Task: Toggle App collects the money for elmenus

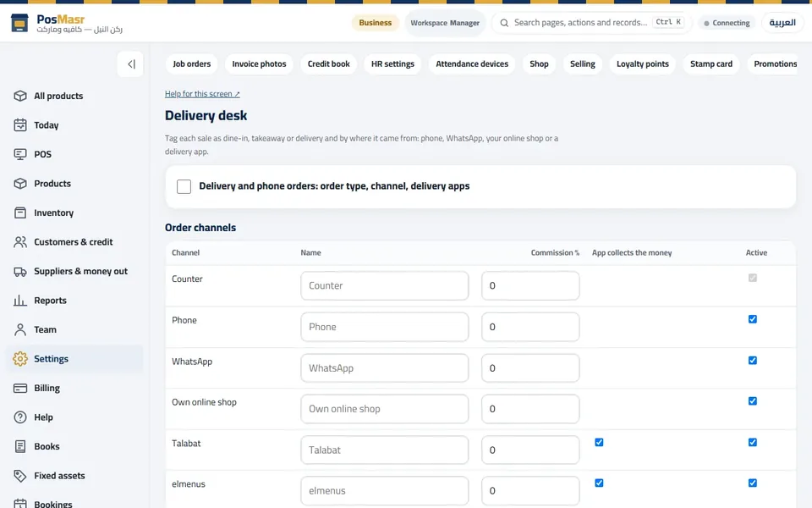Action: 599,483
